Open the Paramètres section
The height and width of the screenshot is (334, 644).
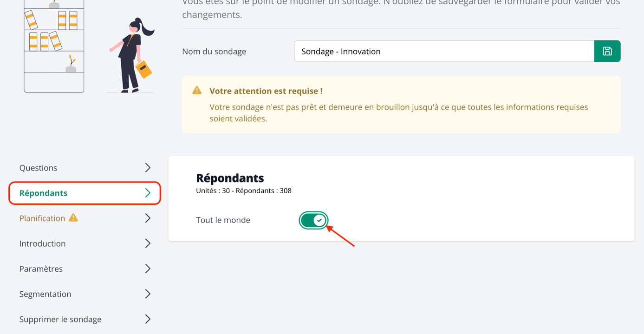41,269
